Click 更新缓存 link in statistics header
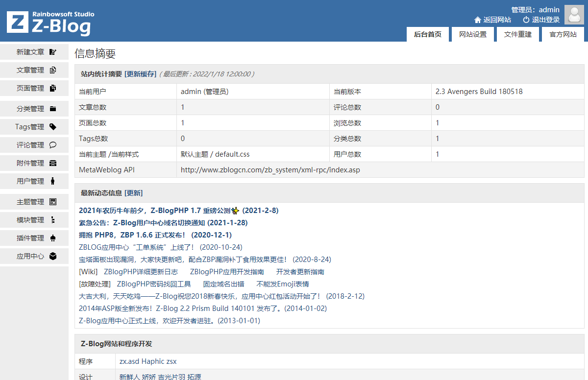 pos(140,74)
